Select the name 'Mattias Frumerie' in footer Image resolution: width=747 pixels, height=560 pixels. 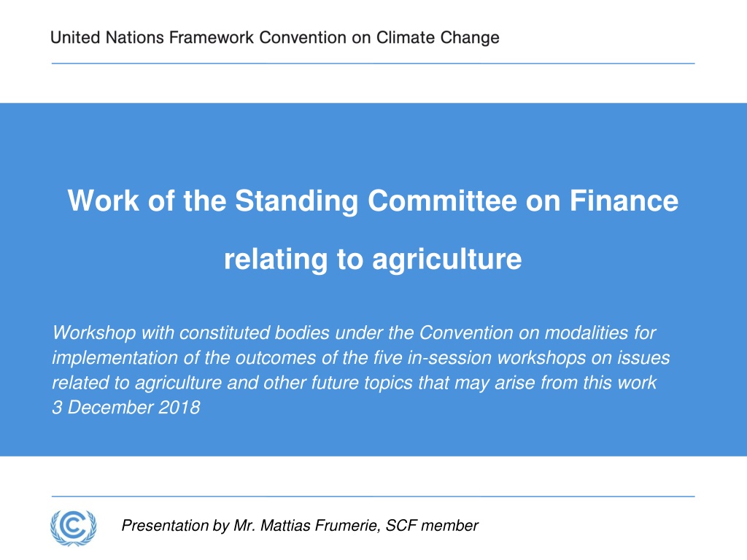point(320,525)
